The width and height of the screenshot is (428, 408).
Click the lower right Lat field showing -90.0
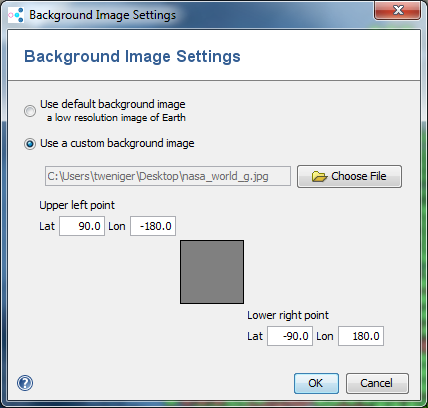pyautogui.click(x=290, y=336)
